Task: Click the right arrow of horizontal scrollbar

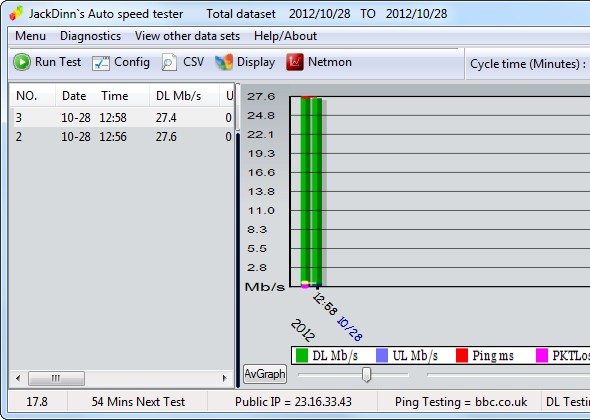Action: tap(225, 378)
